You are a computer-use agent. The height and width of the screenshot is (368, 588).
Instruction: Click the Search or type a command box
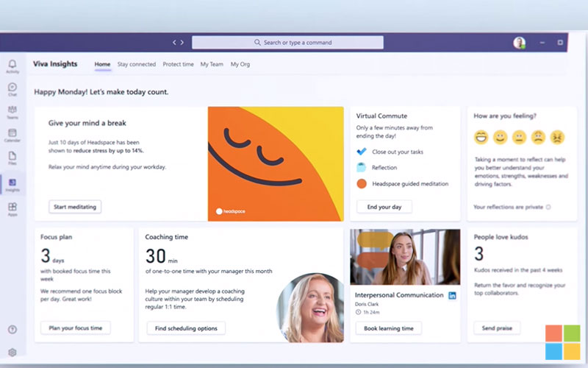point(287,43)
